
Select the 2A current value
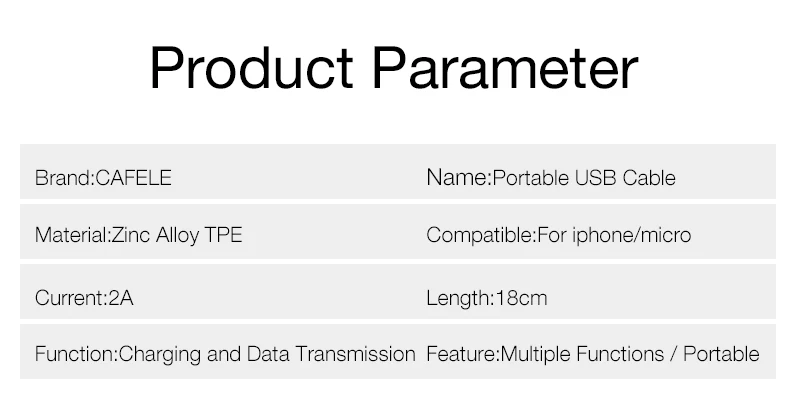tap(121, 298)
